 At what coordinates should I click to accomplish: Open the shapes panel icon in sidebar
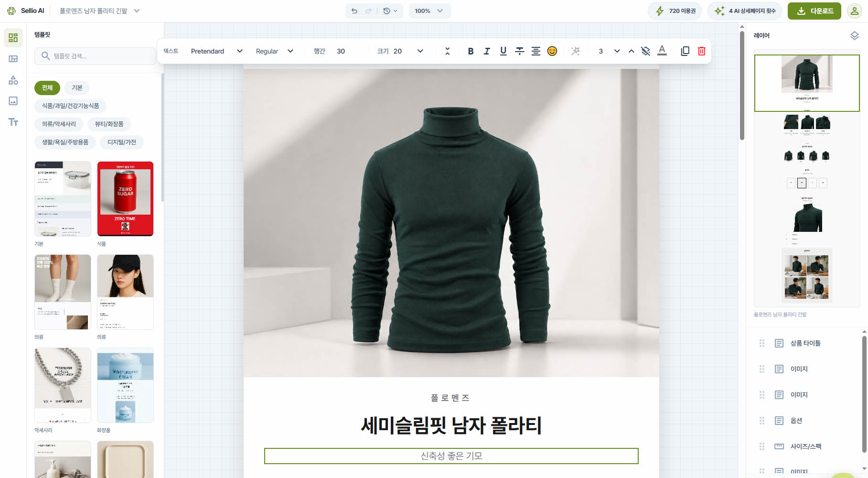pos(13,80)
